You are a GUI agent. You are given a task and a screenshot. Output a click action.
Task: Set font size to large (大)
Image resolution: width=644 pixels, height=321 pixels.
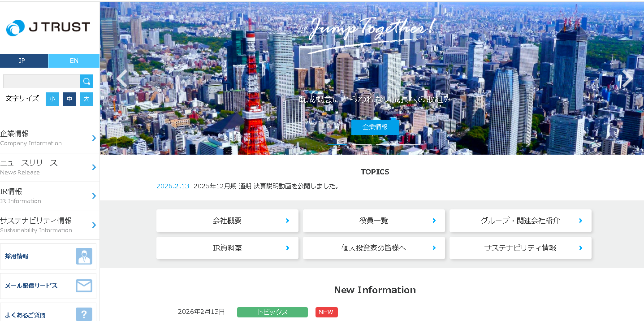(x=86, y=99)
